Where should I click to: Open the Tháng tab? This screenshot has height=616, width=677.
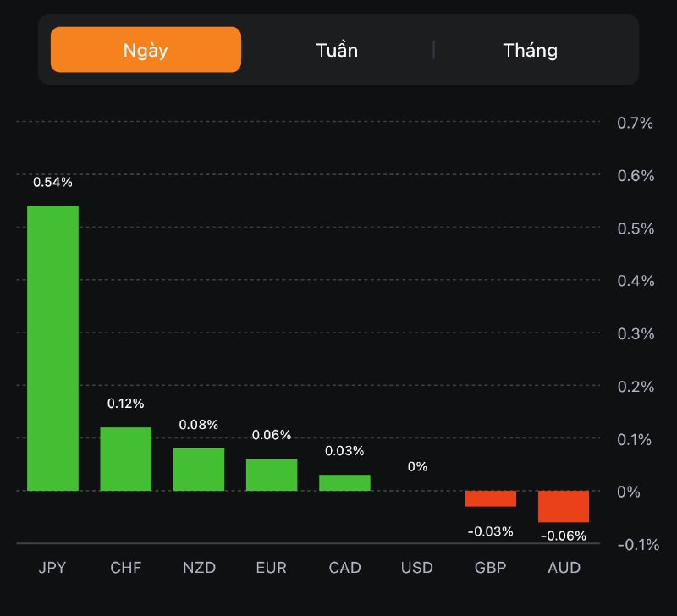530,50
